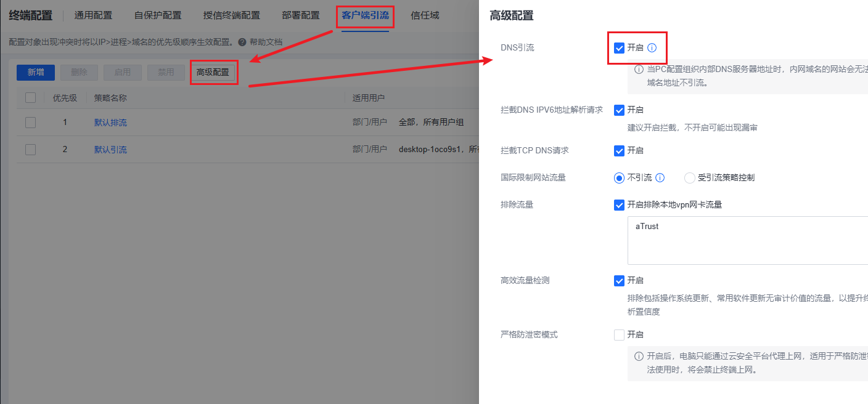Select all rows via header checkbox
The width and height of the screenshot is (868, 404).
click(31, 98)
